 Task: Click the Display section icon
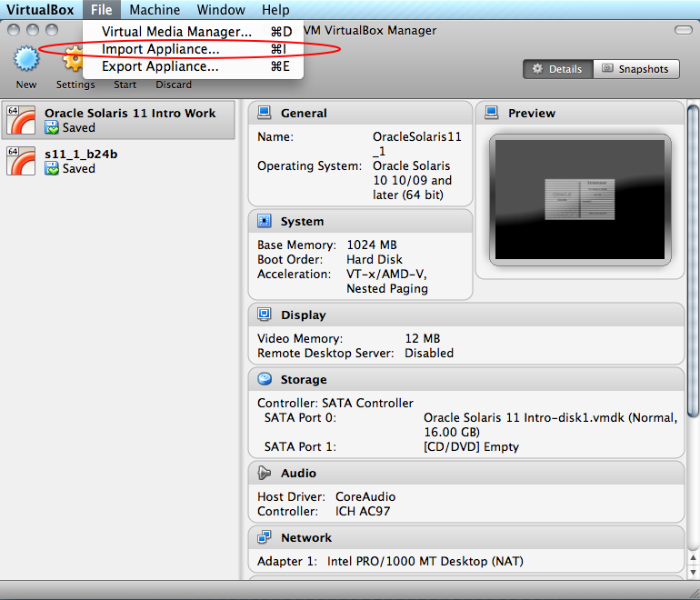pos(265,315)
